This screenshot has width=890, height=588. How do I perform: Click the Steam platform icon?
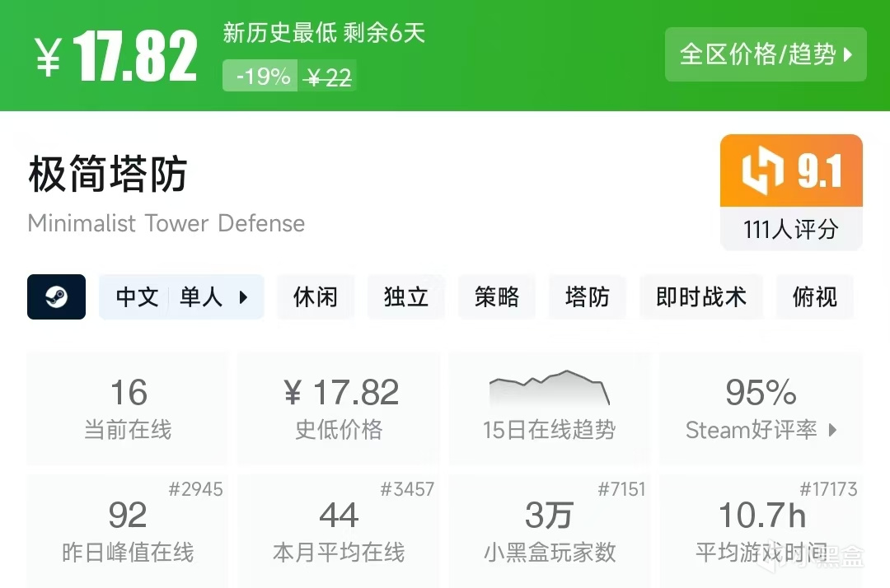[x=56, y=297]
